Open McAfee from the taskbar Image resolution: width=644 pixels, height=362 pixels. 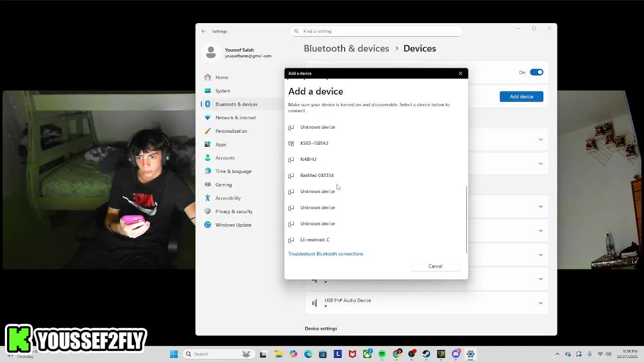pos(353,354)
